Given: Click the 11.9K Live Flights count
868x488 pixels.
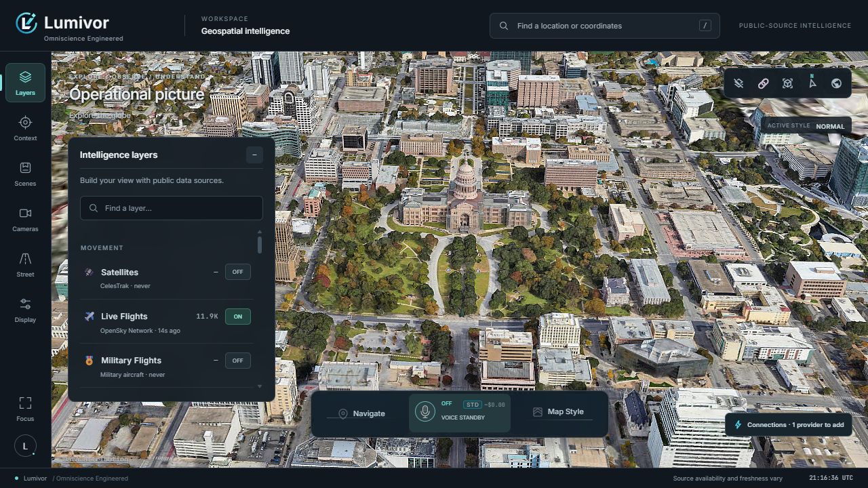Looking at the screenshot, I should pyautogui.click(x=207, y=317).
